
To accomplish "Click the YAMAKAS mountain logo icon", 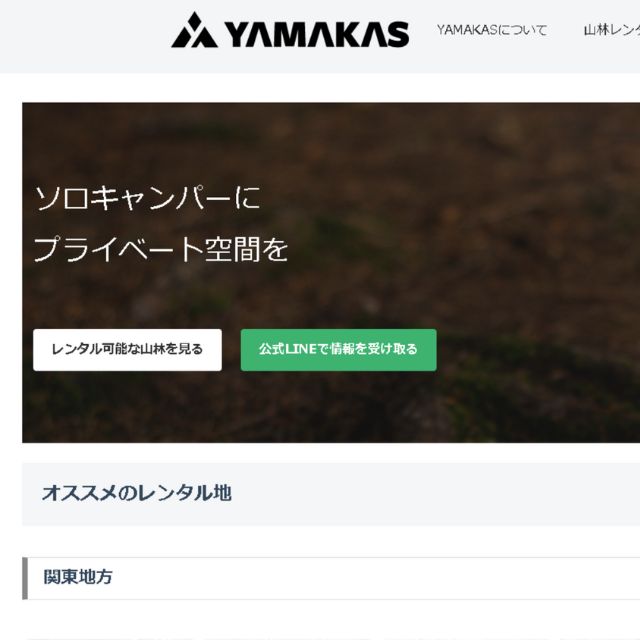I will (194, 30).
